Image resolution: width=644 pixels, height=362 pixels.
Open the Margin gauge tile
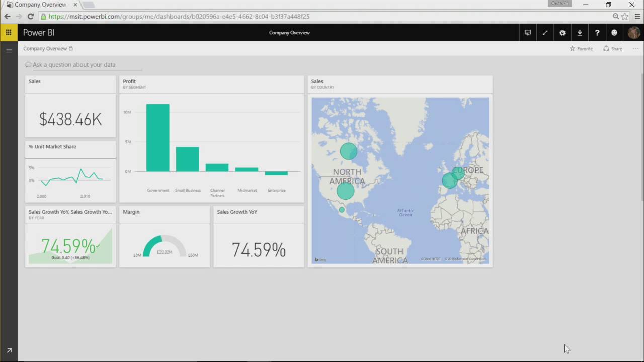click(x=165, y=237)
